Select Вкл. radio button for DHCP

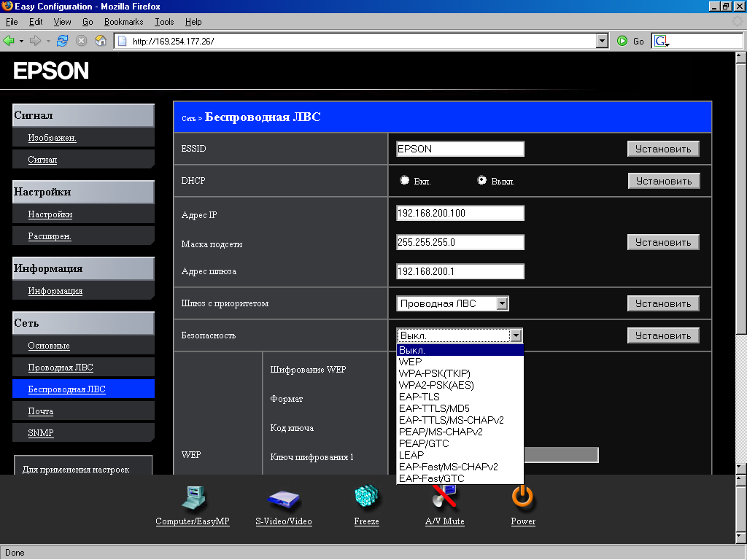pos(404,180)
